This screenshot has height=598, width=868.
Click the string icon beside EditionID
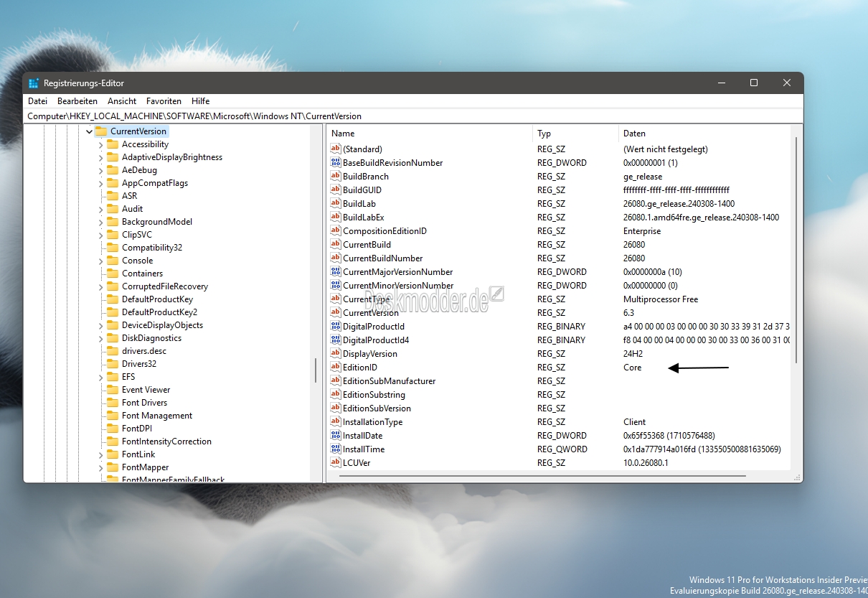(336, 367)
